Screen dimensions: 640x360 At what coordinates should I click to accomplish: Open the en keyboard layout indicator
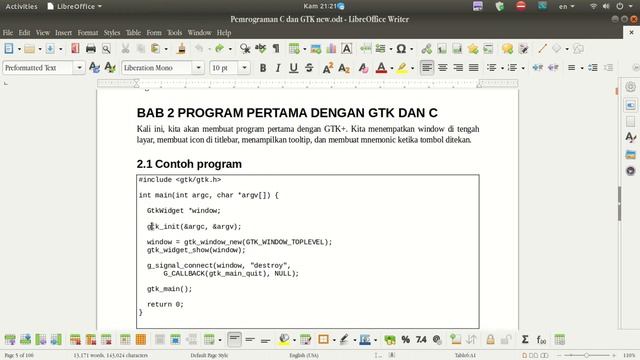click(566, 6)
